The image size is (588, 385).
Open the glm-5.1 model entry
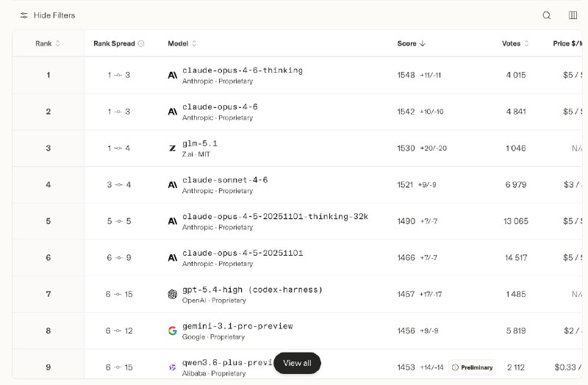coord(200,143)
